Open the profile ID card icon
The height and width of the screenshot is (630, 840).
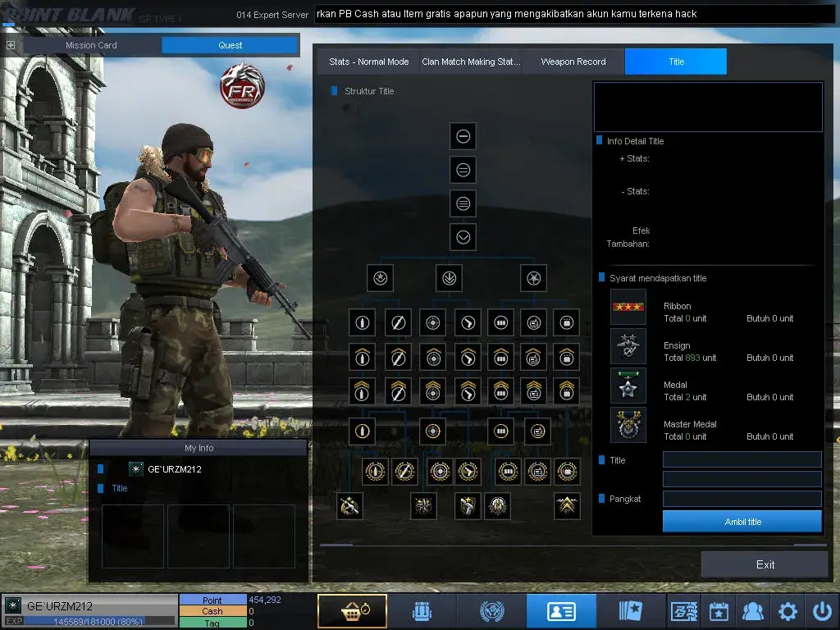(561, 610)
